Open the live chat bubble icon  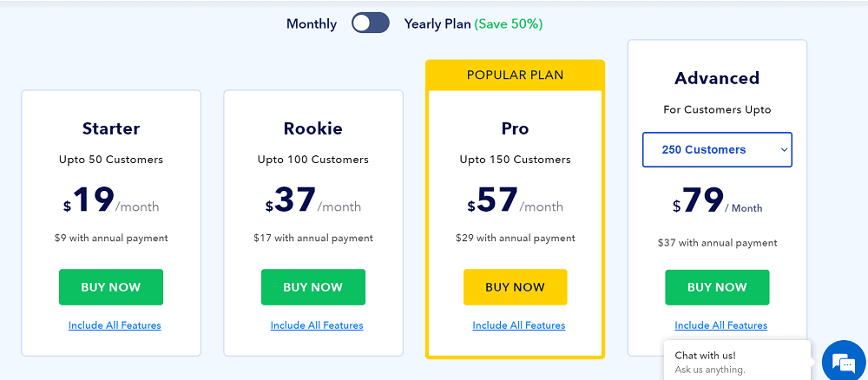(x=845, y=363)
